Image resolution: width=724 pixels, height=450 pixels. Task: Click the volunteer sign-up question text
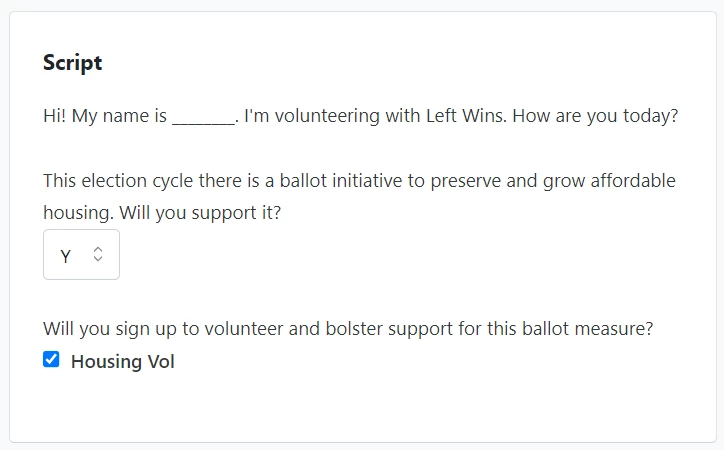[347, 328]
